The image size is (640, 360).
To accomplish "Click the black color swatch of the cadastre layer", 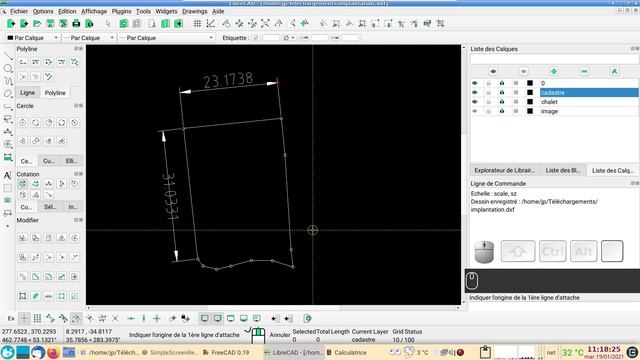I will point(530,93).
